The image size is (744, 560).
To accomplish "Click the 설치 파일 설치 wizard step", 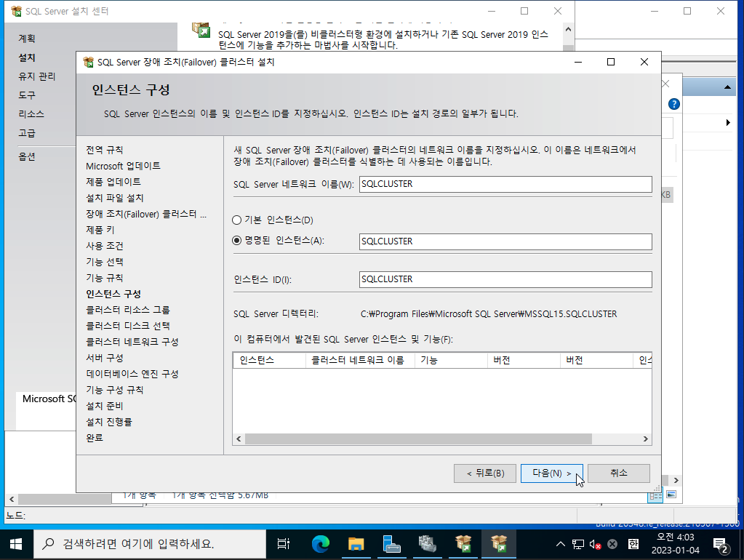I will (x=115, y=198).
